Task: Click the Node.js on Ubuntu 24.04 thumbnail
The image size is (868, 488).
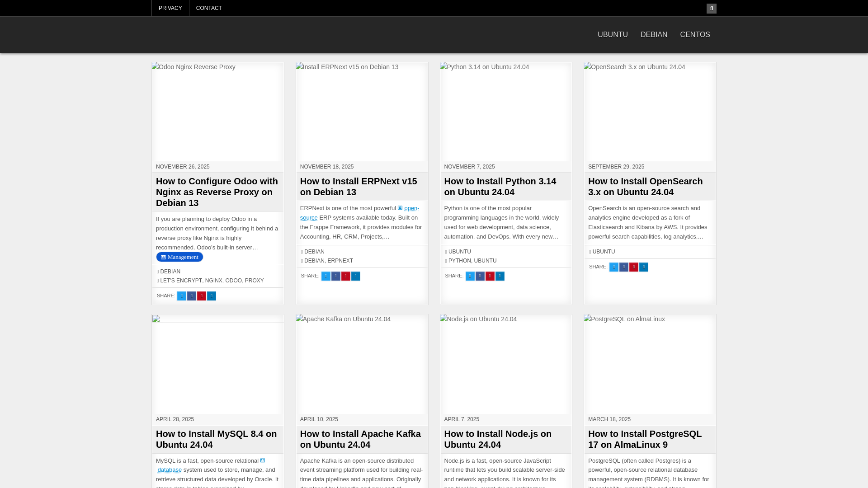Action: (x=506, y=365)
